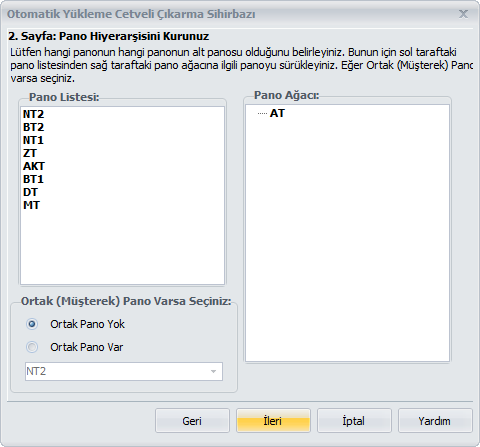This screenshot has height=447, width=480.
Task: Select NT1 in the panel list
Action: click(x=33, y=140)
